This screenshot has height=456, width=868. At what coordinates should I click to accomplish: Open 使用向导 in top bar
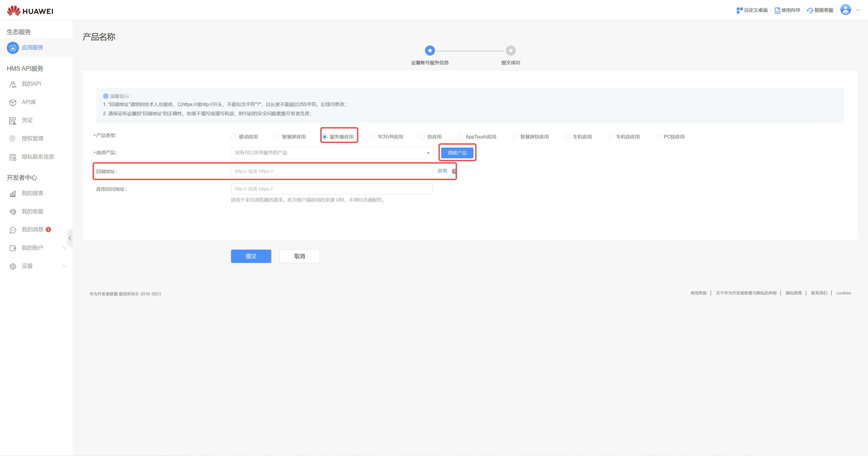(787, 10)
